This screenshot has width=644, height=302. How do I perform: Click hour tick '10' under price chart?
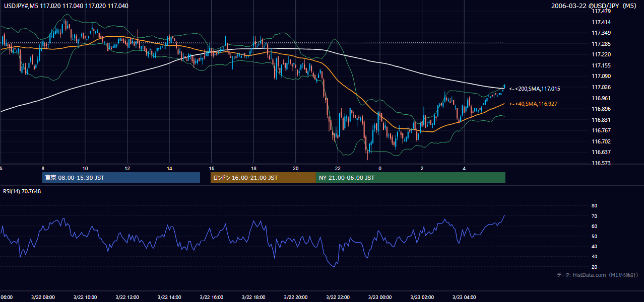point(85,168)
